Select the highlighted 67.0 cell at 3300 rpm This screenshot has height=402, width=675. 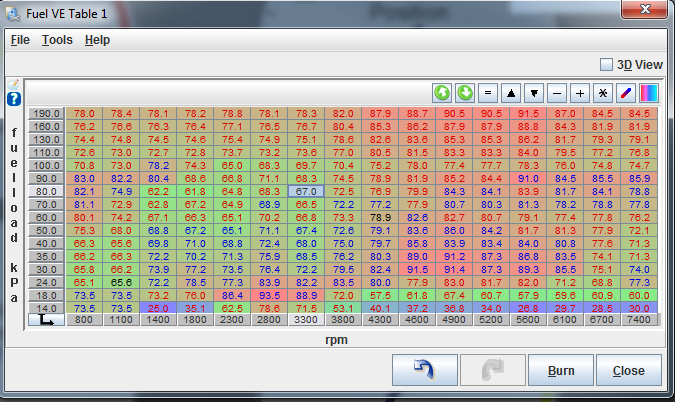tap(306, 190)
